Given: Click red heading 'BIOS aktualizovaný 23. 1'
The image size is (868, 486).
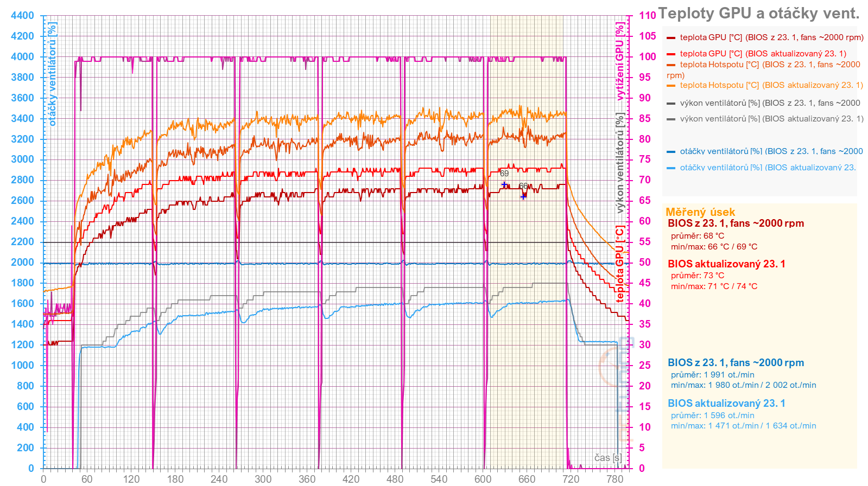Looking at the screenshot, I should click(726, 264).
